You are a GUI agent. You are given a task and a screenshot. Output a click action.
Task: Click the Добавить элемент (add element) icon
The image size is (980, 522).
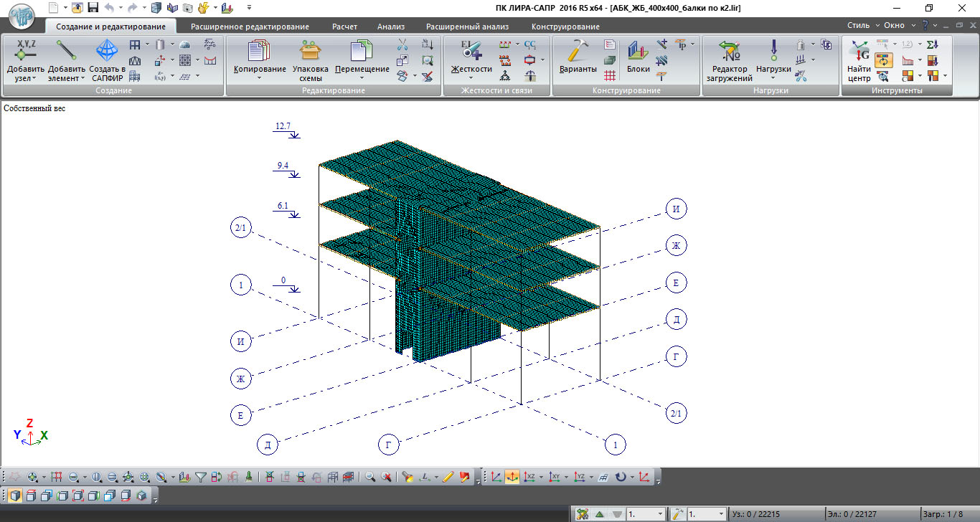pos(67,50)
